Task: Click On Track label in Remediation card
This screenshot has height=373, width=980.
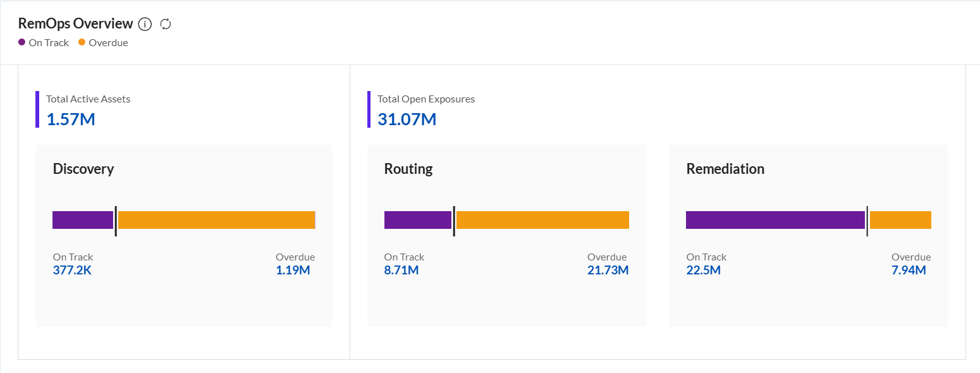Action: tap(707, 257)
